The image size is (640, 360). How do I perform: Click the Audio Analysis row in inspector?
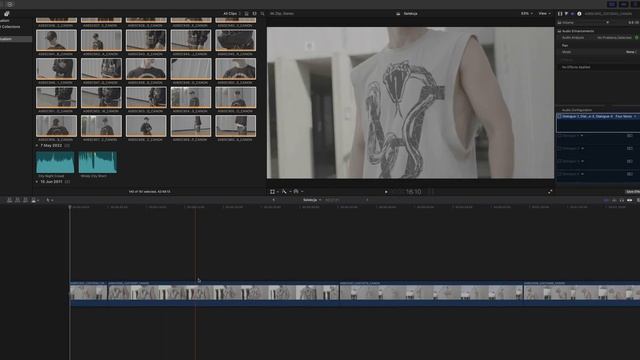pos(598,38)
